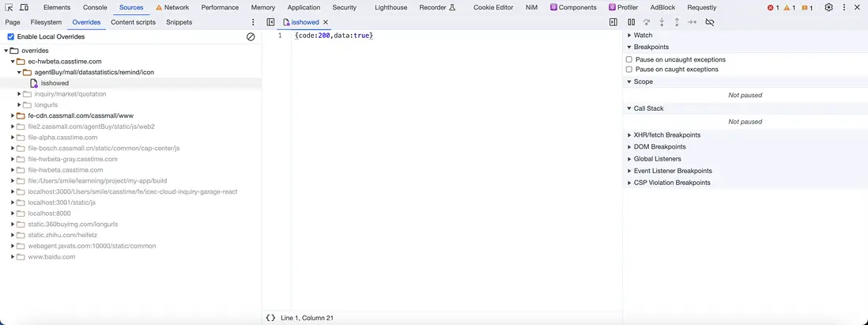Switch to the Page navigator tab
Image resolution: width=868 pixels, height=325 pixels.
13,22
